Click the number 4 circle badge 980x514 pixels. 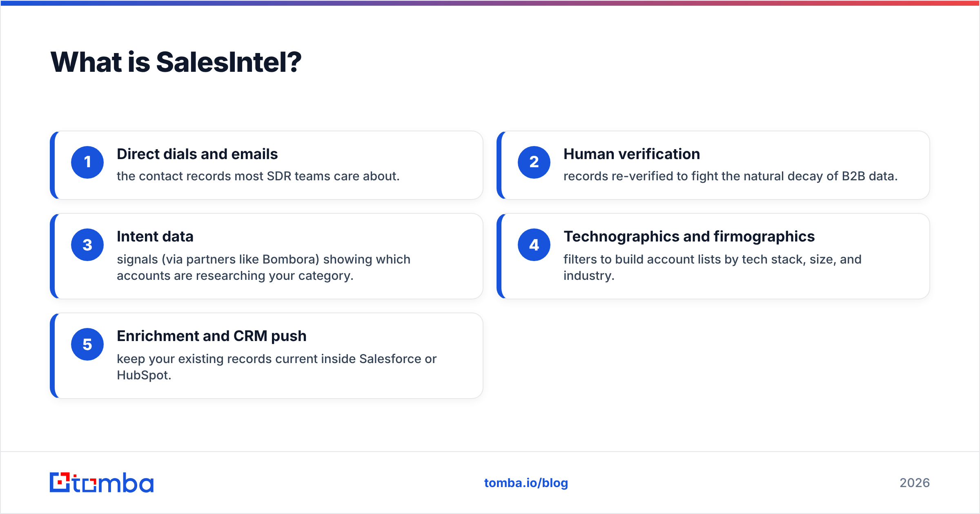[x=534, y=245]
